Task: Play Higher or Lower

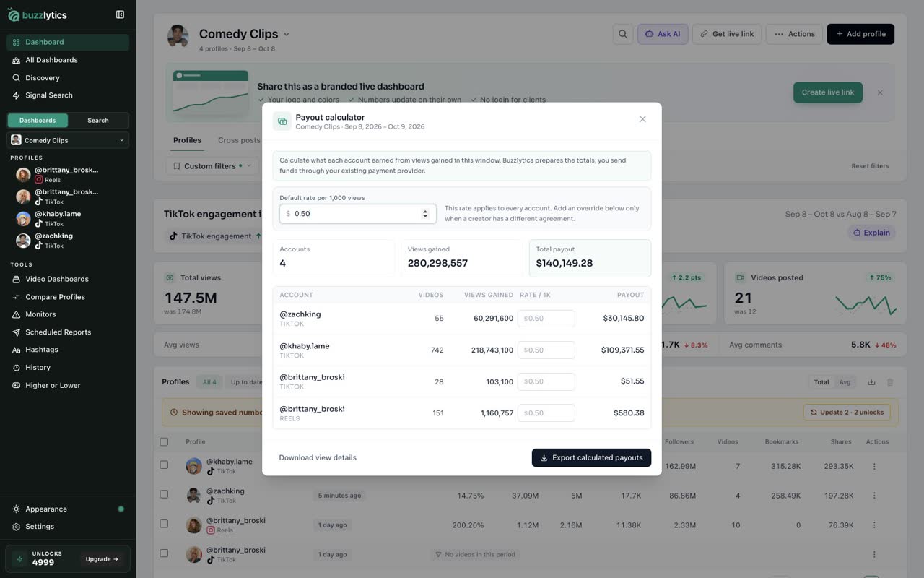Action: click(x=68, y=385)
